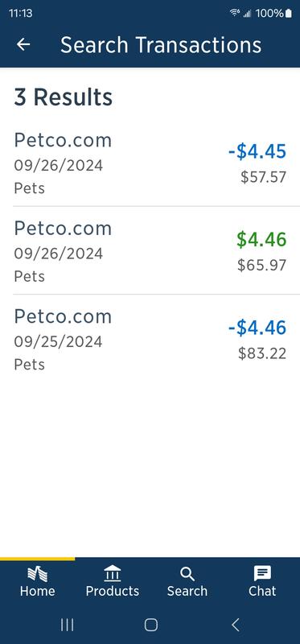Image resolution: width=300 pixels, height=644 pixels.
Task: Open Petco.com refund transaction of $4.46
Action: click(150, 250)
